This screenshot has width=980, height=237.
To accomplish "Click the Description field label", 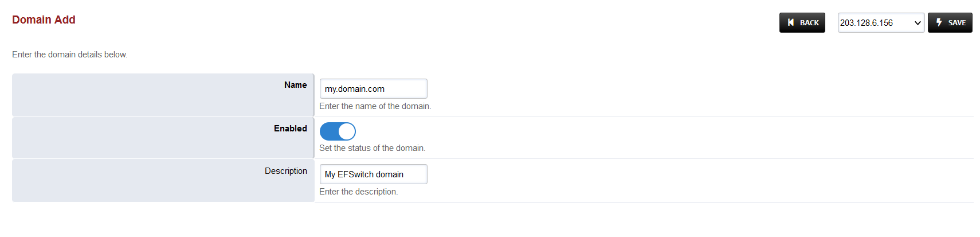I will coord(285,171).
